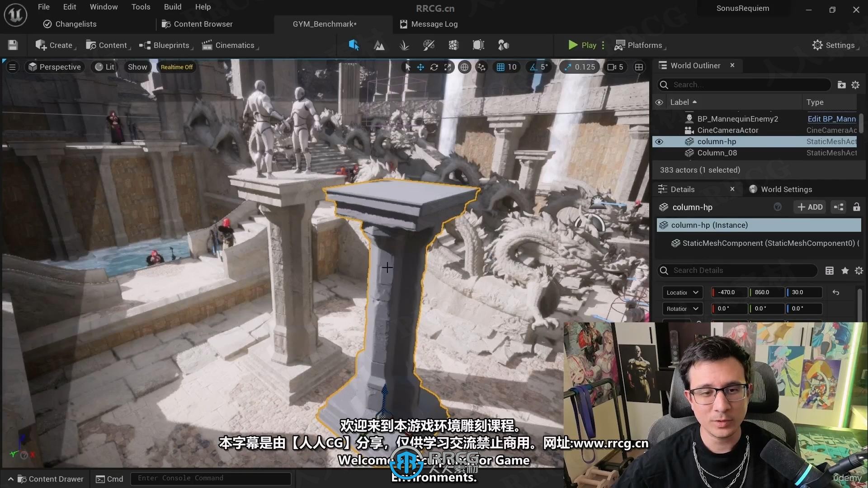Toggle surface snapping icon

tap(481, 67)
